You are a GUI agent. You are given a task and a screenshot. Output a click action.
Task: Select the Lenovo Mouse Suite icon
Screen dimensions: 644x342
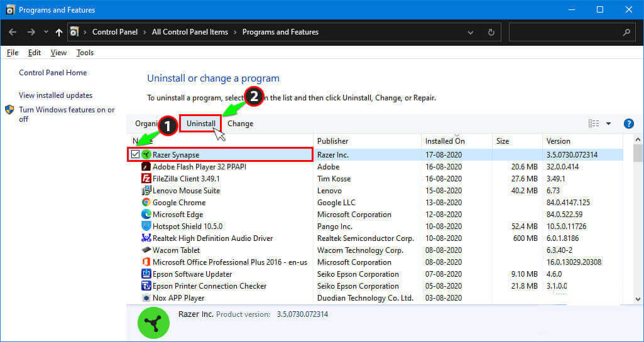[146, 191]
